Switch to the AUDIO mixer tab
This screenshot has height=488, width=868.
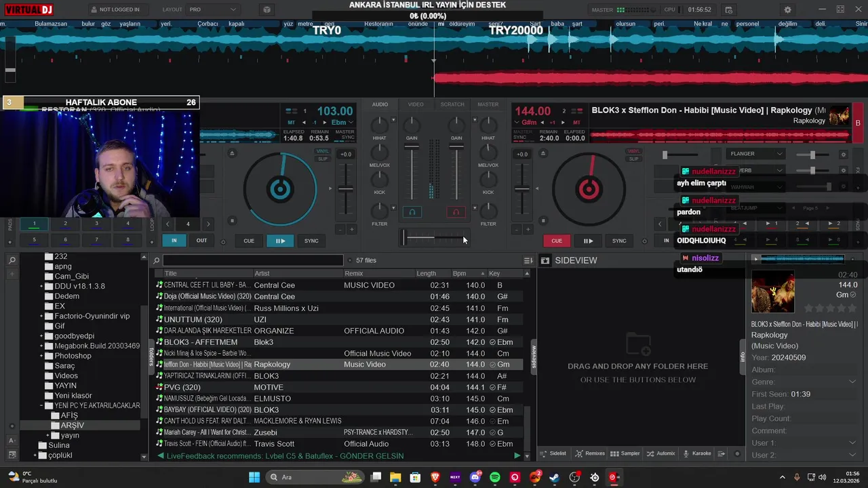pyautogui.click(x=380, y=104)
